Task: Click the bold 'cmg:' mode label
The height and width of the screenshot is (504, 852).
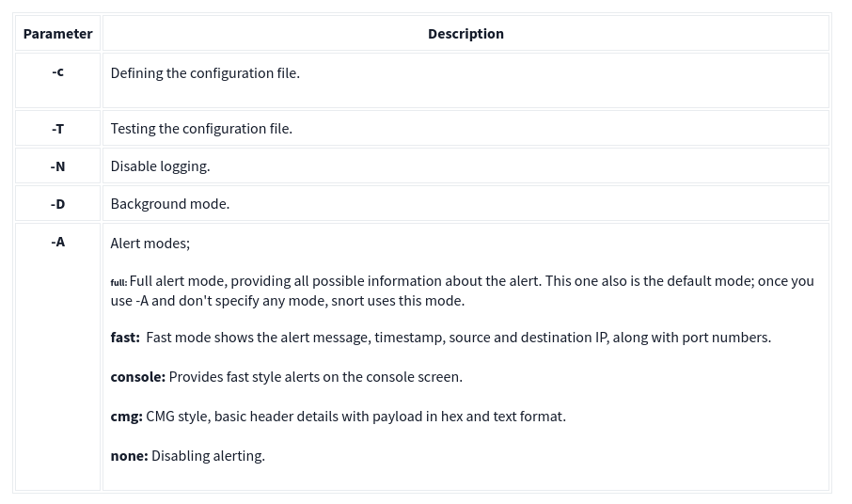Action: [126, 417]
